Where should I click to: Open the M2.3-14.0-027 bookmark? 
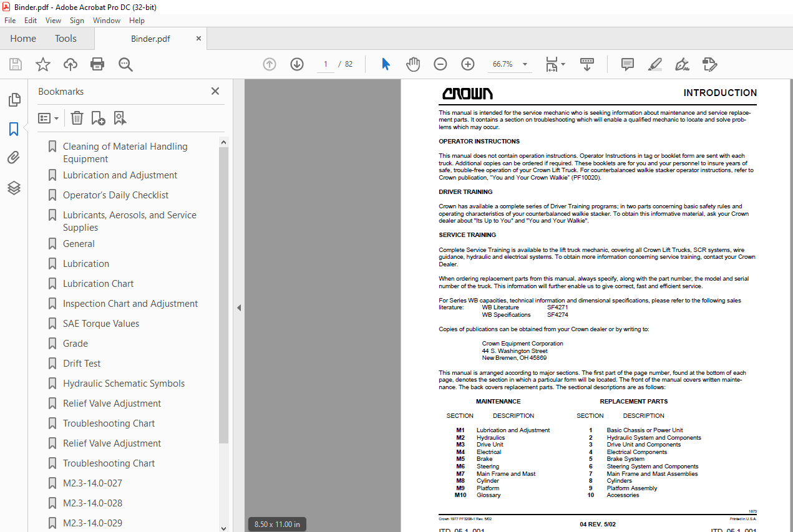click(92, 483)
